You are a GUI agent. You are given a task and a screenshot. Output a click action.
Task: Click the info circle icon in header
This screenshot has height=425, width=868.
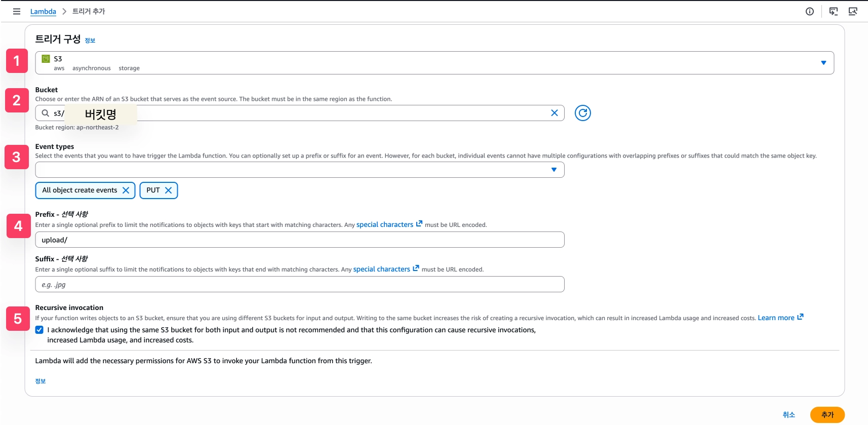pos(810,11)
